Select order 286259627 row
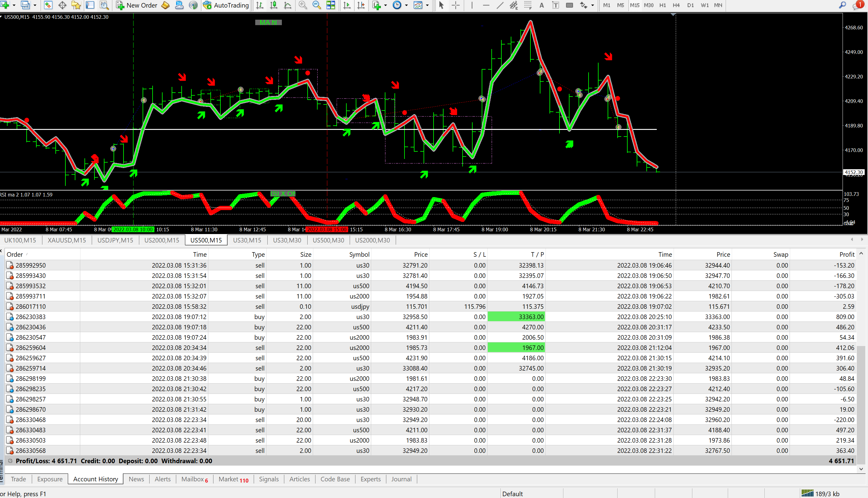This screenshot has height=498, width=868. coord(31,358)
